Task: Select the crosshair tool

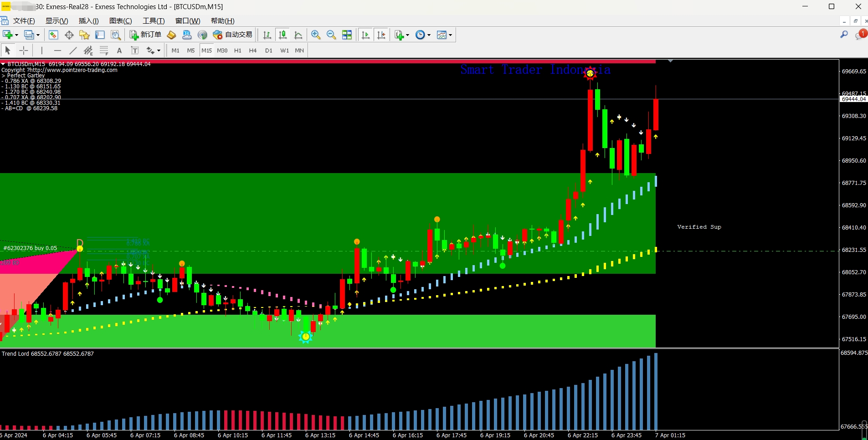Action: (24, 50)
